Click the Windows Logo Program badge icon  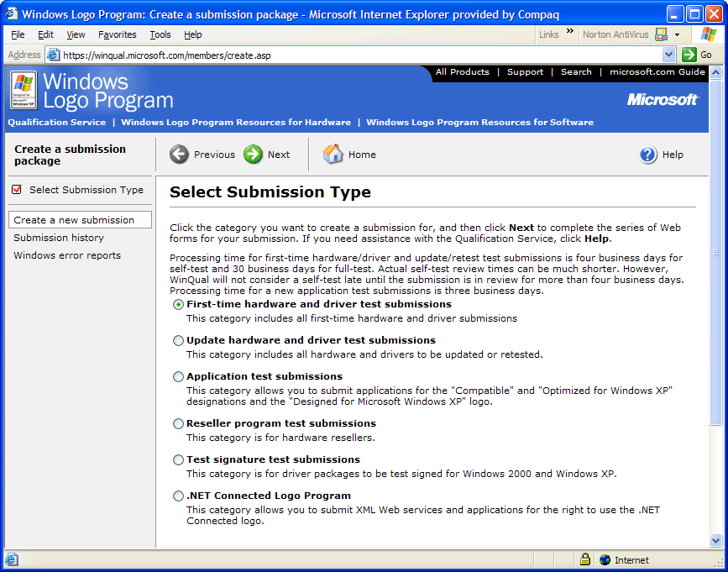pos(23,91)
